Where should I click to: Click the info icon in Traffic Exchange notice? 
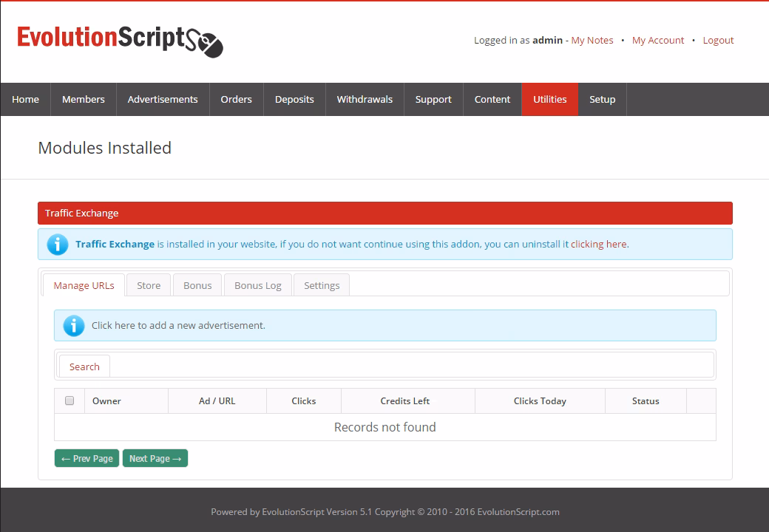(x=58, y=245)
